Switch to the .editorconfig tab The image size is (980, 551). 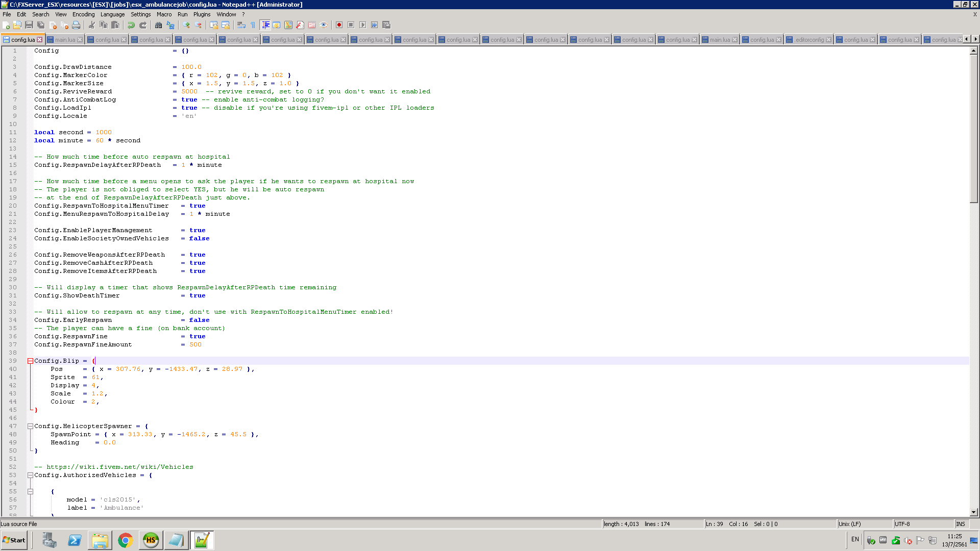(x=808, y=40)
